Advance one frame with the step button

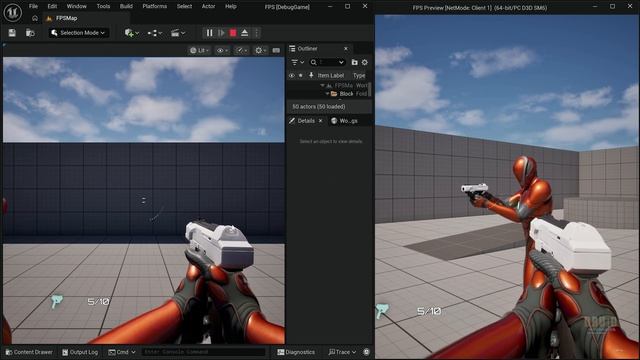[221, 33]
